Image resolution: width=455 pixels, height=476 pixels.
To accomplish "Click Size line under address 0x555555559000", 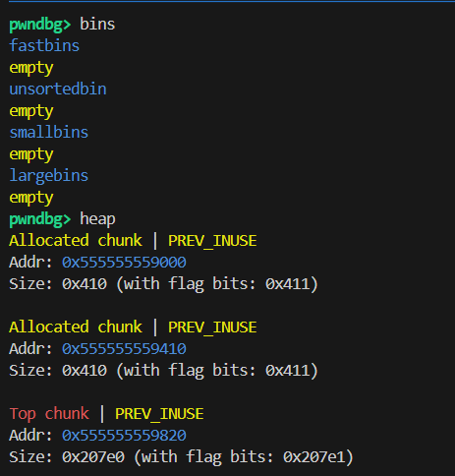I will click(x=163, y=284).
